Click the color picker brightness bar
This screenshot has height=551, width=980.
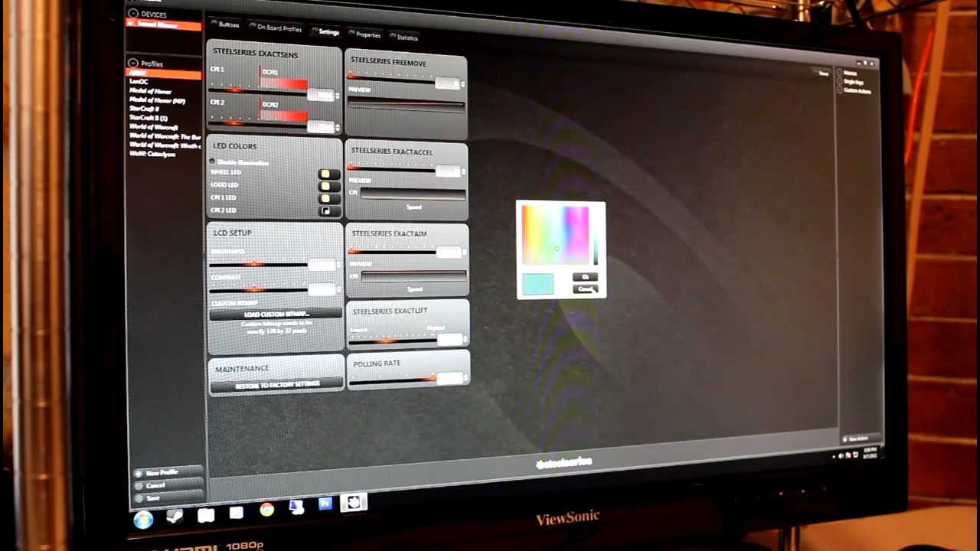pos(596,236)
